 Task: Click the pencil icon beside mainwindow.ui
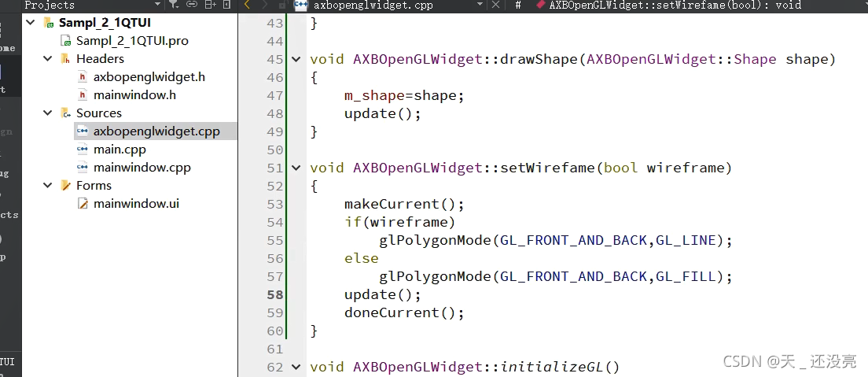[83, 204]
